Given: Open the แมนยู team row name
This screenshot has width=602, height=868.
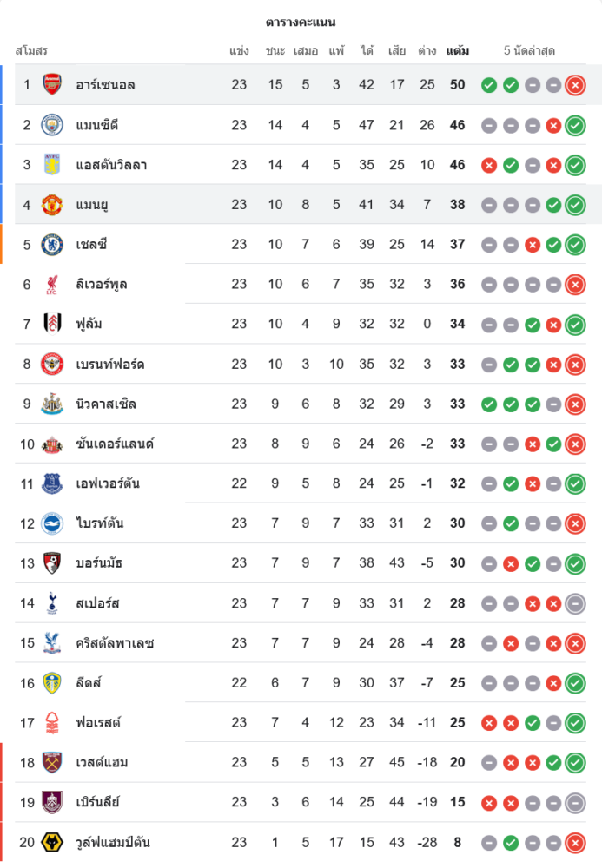Looking at the screenshot, I should tap(92, 205).
